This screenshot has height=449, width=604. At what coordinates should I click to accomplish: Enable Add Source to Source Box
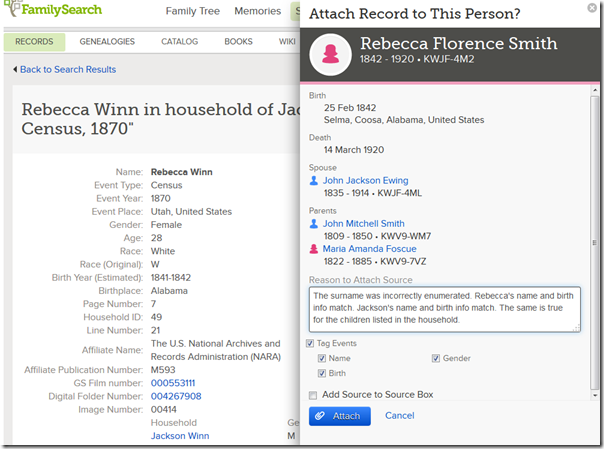coord(313,395)
